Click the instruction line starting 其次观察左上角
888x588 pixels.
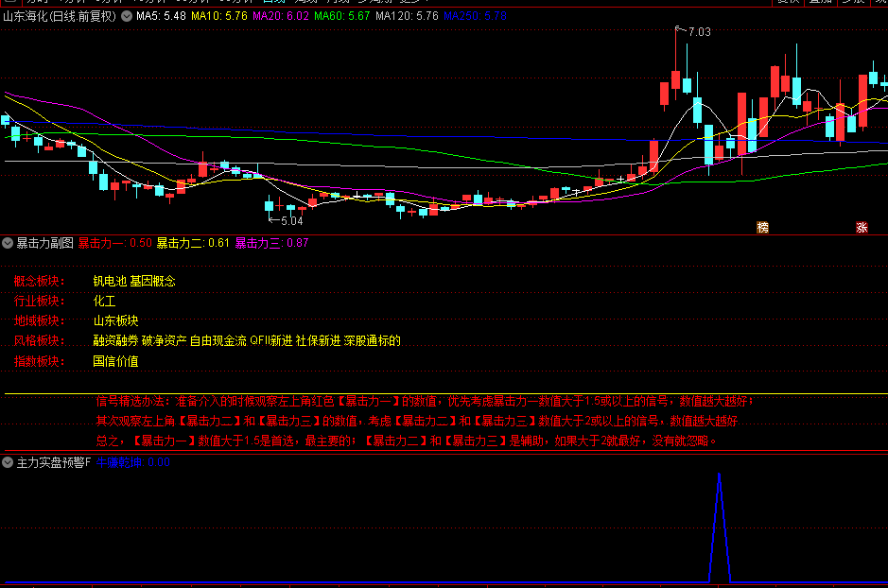click(417, 421)
